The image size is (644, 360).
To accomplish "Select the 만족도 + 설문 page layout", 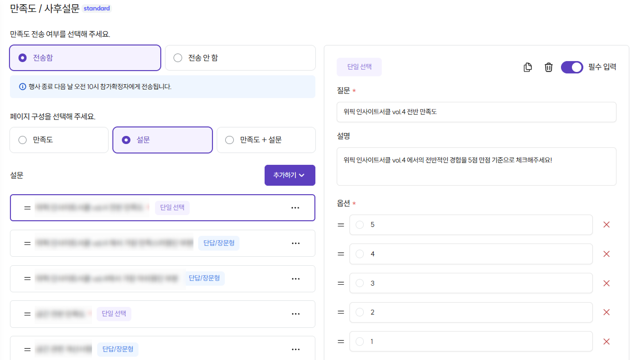I will pyautogui.click(x=230, y=140).
